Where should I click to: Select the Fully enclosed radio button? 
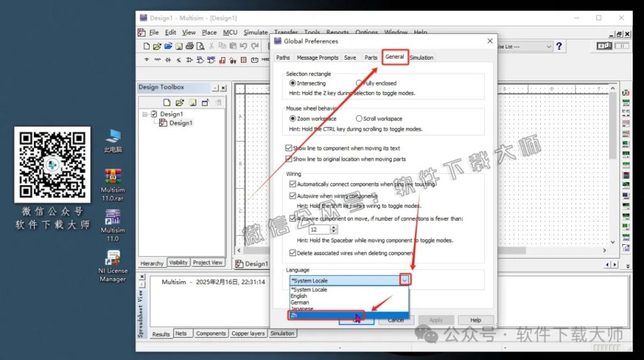click(359, 83)
